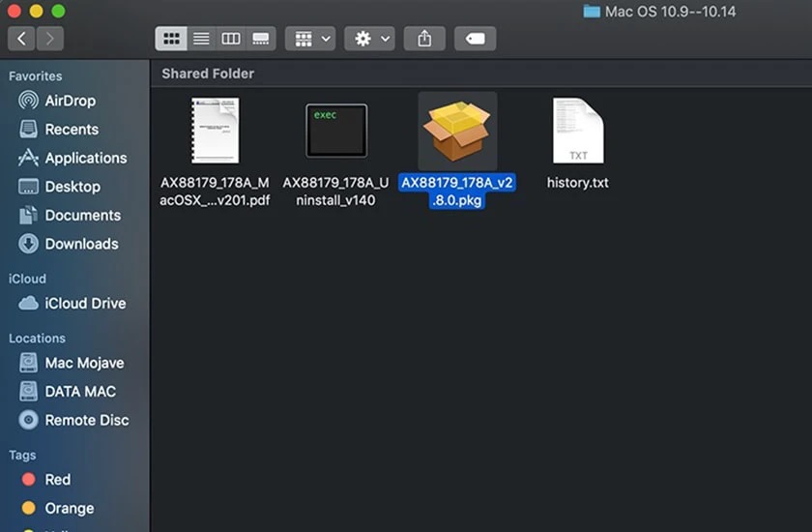Select gallery view button
Image resolution: width=812 pixels, height=532 pixels.
pyautogui.click(x=260, y=39)
